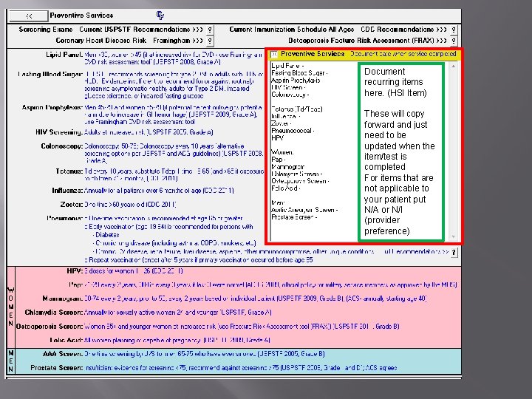532x399 pixels.
Task: Click the "Tetanus:" guideline label
Action: [x=69, y=171]
